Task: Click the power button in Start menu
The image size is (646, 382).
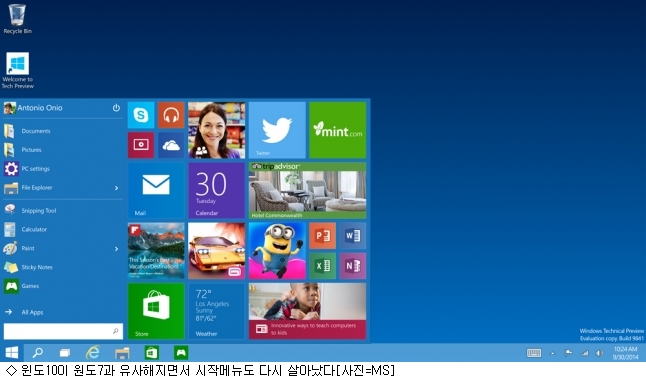Action: pos(116,108)
